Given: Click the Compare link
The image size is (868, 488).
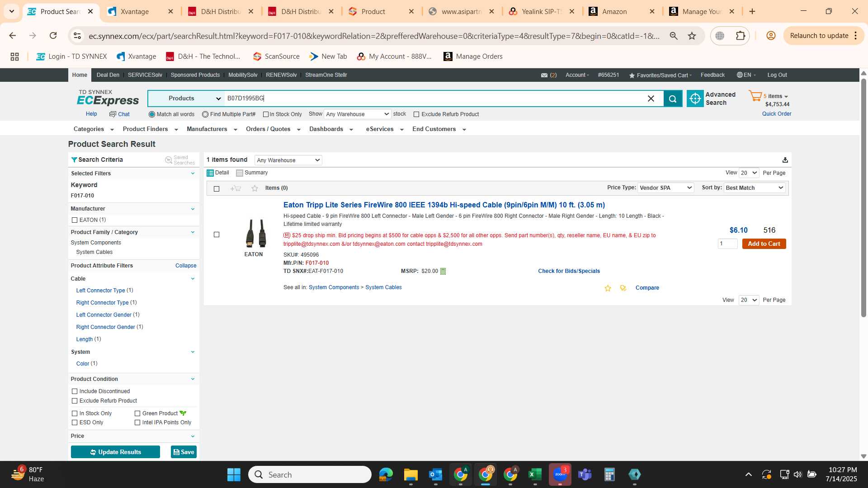Looking at the screenshot, I should [647, 288].
